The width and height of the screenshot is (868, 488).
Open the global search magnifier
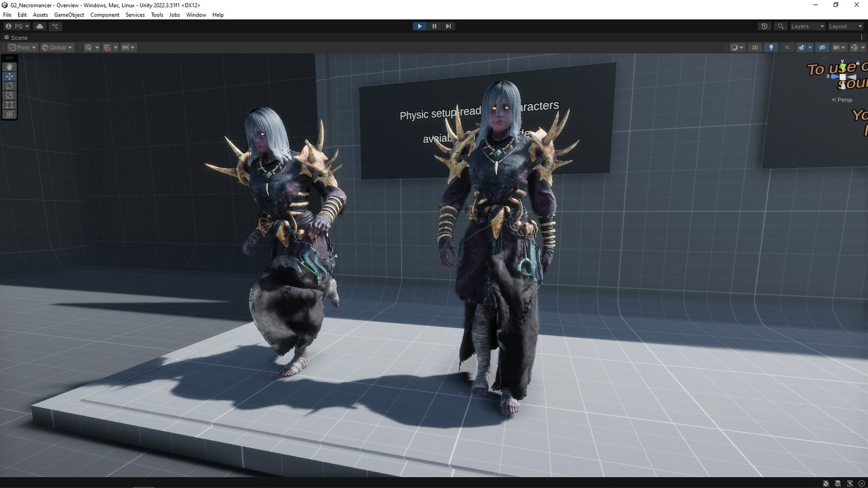point(781,26)
